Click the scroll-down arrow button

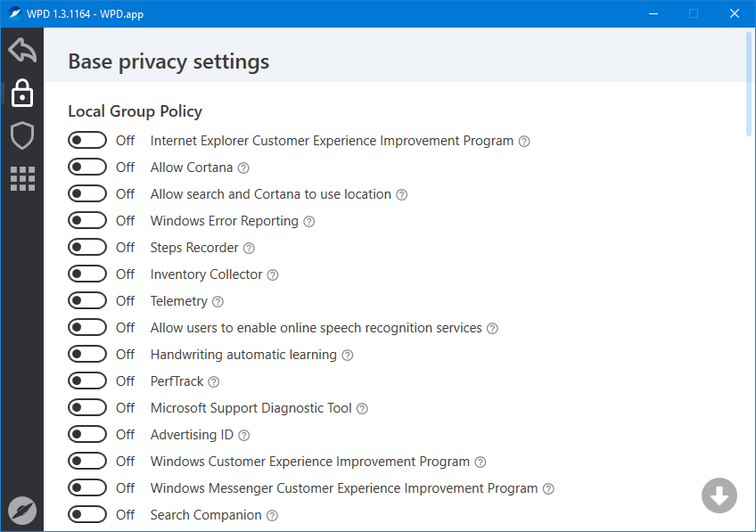719,495
